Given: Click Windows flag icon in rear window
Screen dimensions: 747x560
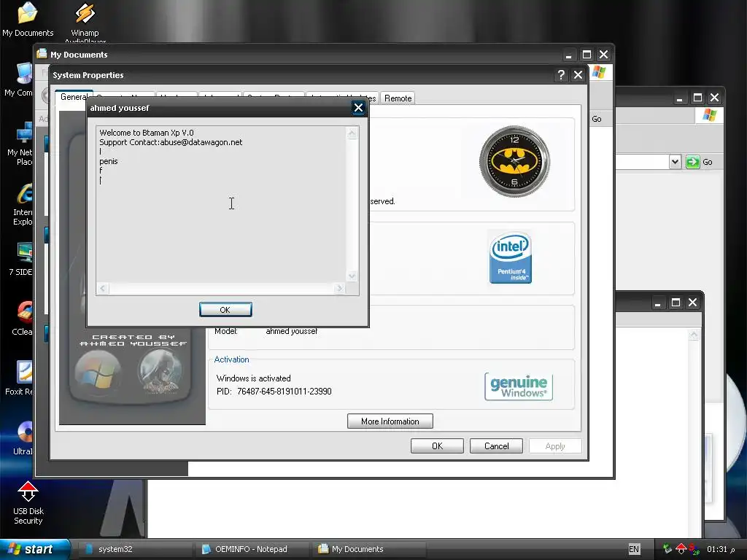Looking at the screenshot, I should tap(709, 114).
